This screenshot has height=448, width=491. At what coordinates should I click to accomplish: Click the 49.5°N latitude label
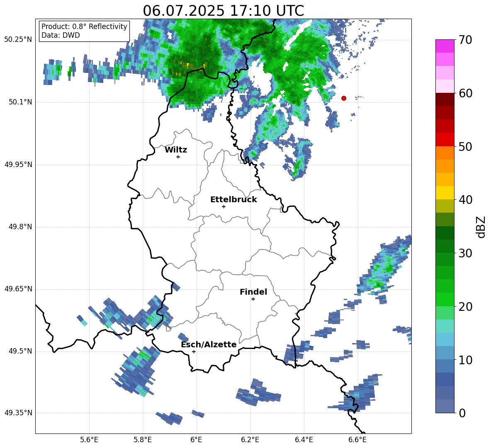pos(21,351)
